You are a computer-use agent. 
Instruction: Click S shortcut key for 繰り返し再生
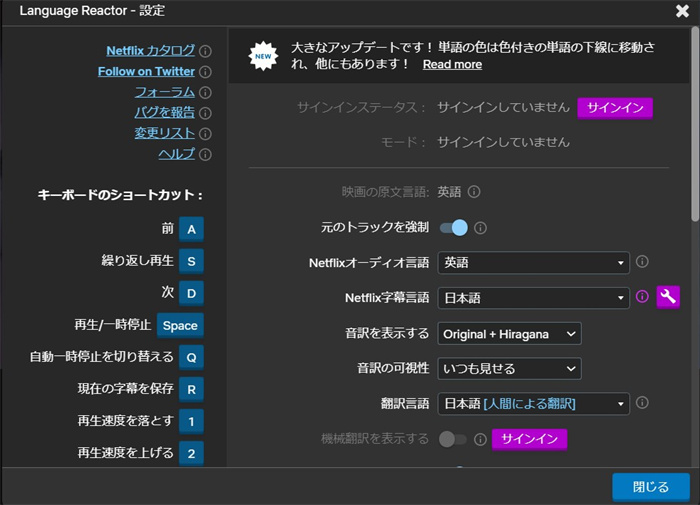point(191,261)
